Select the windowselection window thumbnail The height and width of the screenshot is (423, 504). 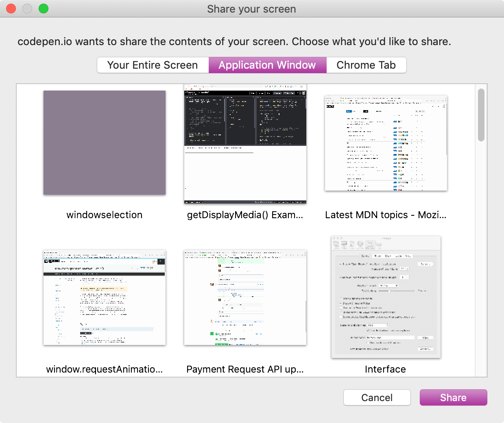pyautogui.click(x=104, y=143)
